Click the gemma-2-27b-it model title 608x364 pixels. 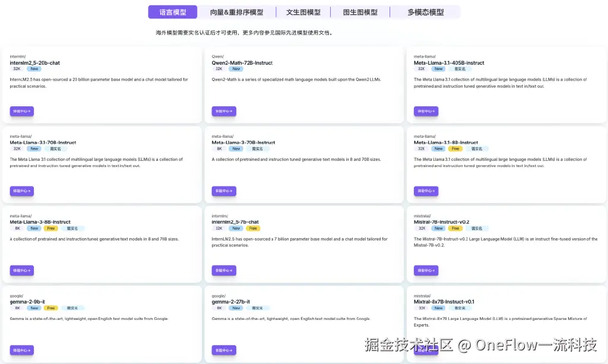click(231, 302)
